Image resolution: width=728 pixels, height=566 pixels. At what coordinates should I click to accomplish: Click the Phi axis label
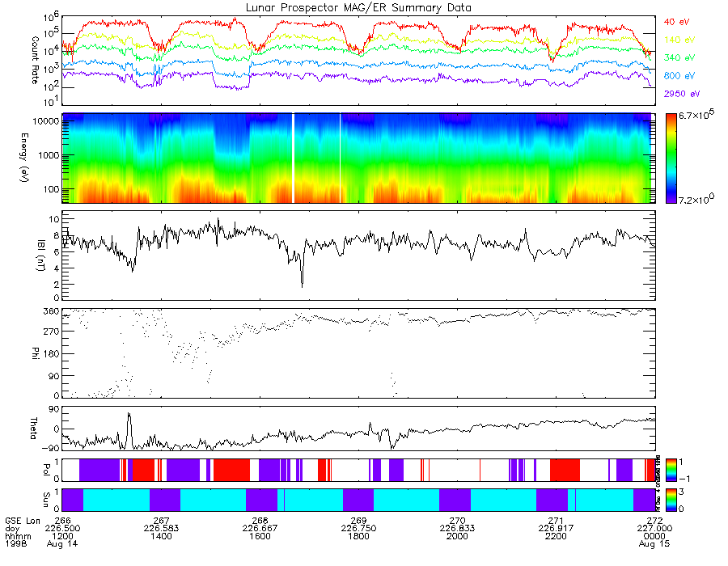click(36, 353)
